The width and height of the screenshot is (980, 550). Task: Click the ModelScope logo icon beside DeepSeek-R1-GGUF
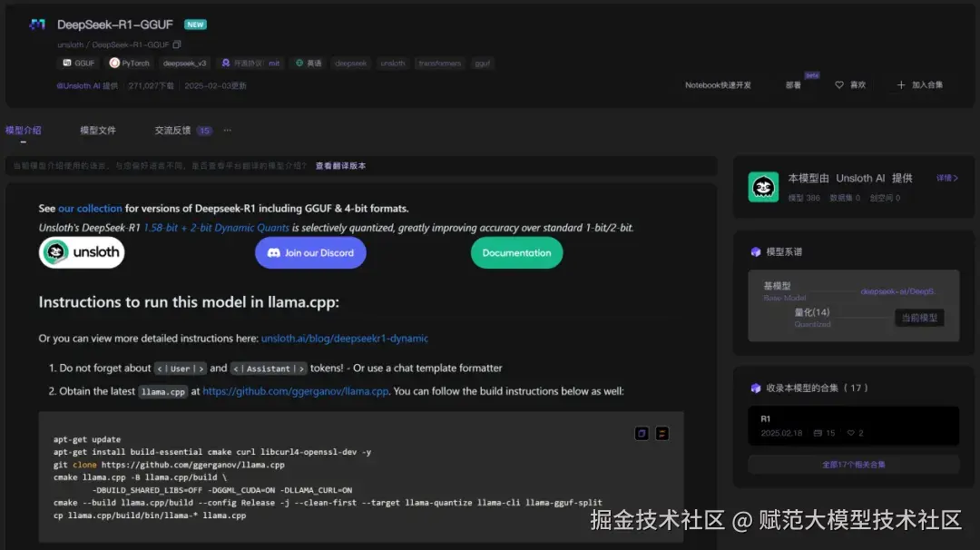pyautogui.click(x=37, y=25)
